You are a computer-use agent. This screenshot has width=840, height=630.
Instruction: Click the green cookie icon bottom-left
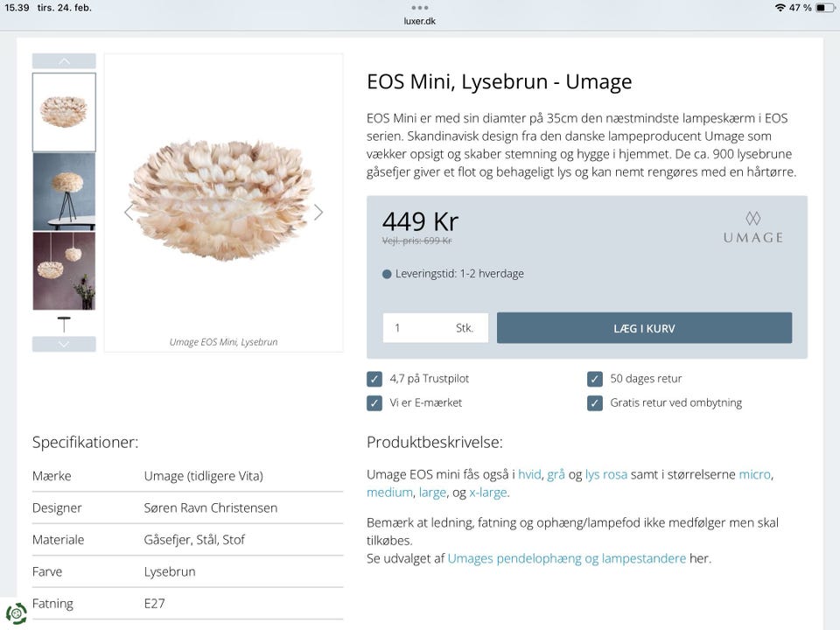16,613
